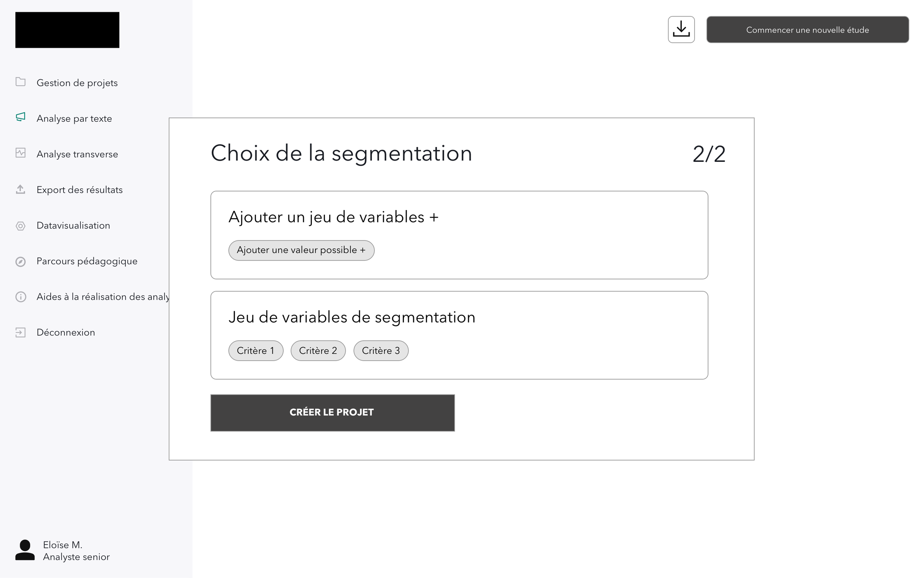Click the Déconnexion exit icon
This screenshot has width=924, height=578.
[x=20, y=333]
